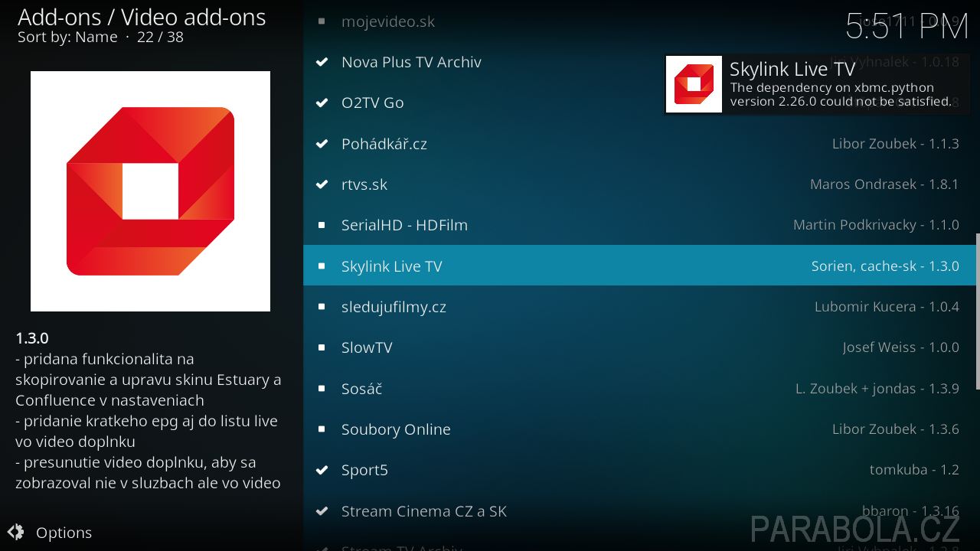Viewport: 980px width, 551px height.
Task: Select the mojevideo.sk add-on
Action: pyautogui.click(x=639, y=21)
